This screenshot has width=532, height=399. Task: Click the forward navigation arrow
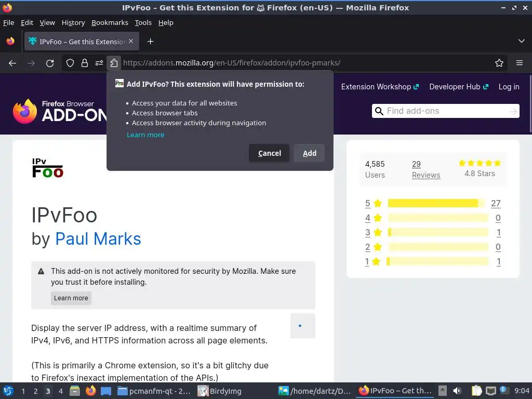click(x=31, y=63)
